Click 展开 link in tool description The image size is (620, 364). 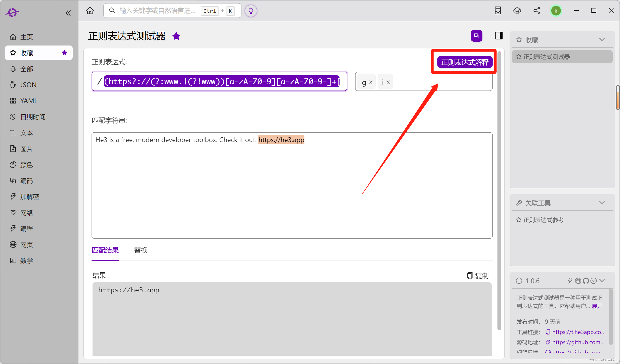[x=597, y=306]
